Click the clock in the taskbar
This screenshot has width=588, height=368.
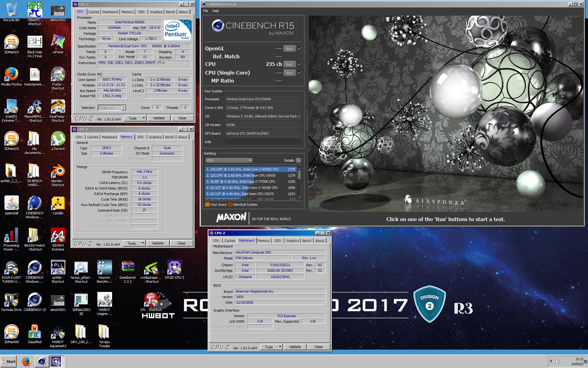pyautogui.click(x=578, y=362)
